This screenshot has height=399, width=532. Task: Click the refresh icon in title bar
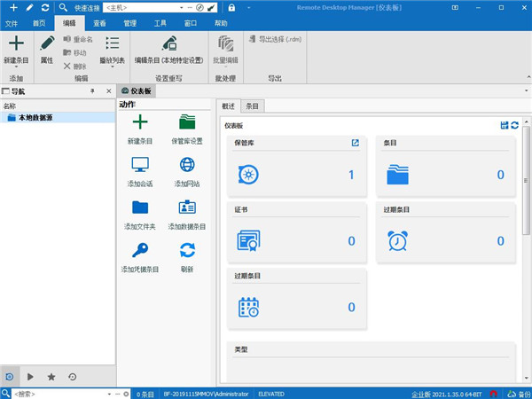[x=45, y=7]
